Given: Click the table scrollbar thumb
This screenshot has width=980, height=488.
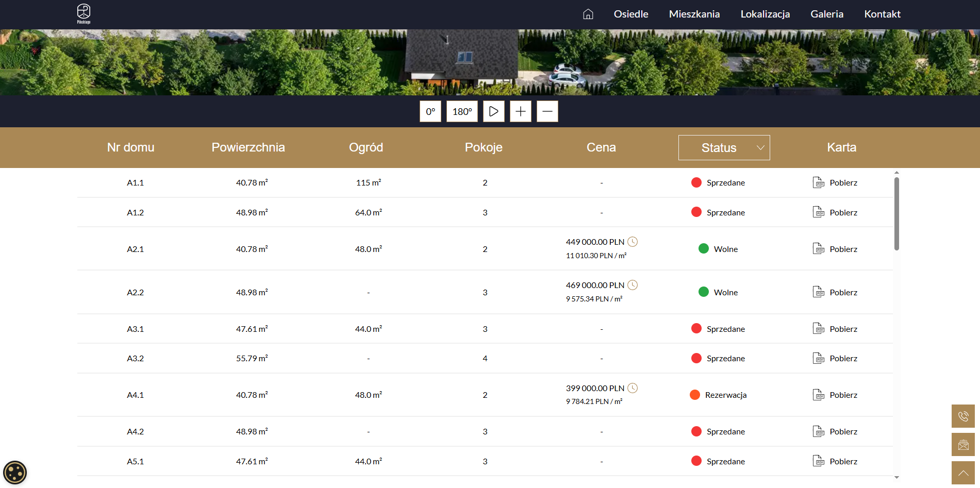Looking at the screenshot, I should tap(896, 214).
